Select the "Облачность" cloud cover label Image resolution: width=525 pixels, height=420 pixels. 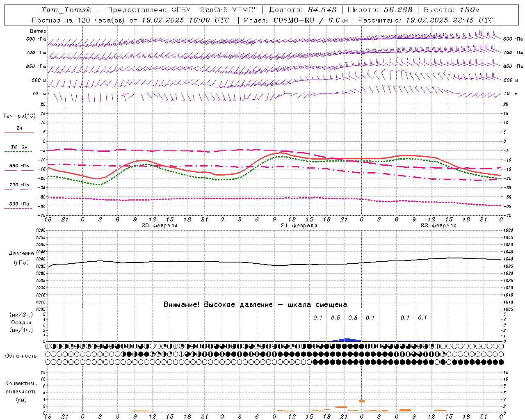click(x=21, y=356)
